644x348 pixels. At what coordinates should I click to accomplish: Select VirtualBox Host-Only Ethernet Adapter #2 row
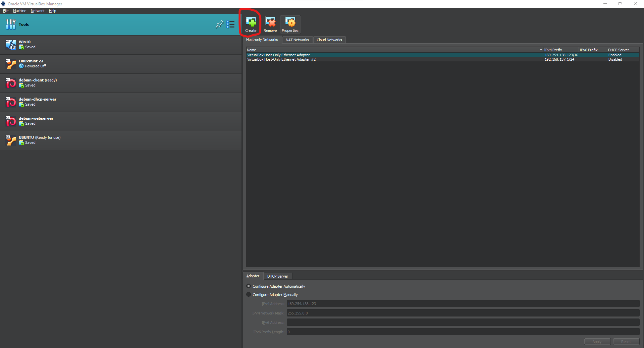click(281, 60)
